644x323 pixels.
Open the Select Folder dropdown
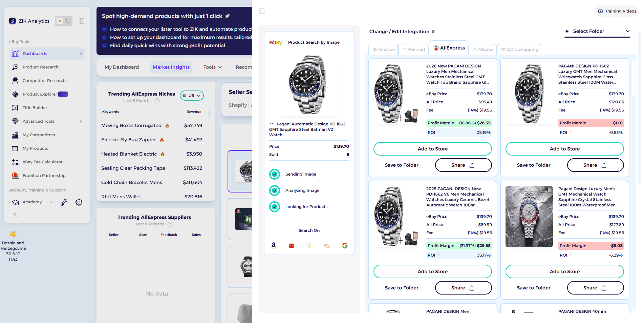point(597,31)
